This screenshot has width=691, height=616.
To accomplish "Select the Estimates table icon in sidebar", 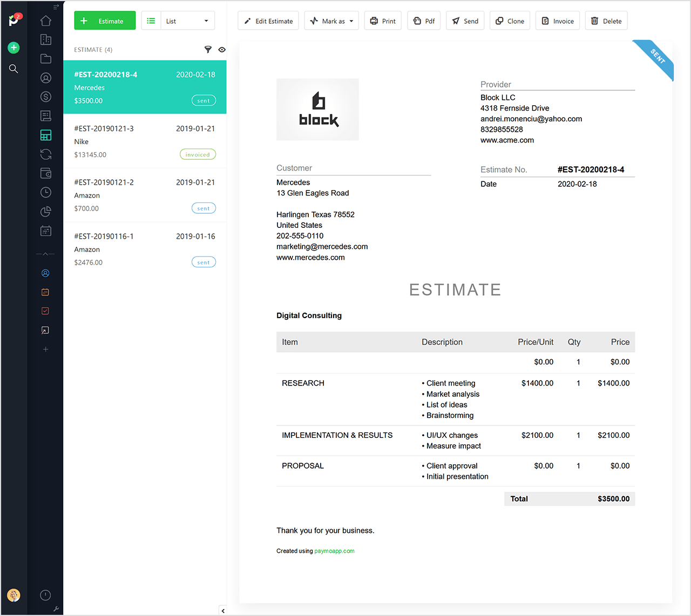I will (x=46, y=135).
